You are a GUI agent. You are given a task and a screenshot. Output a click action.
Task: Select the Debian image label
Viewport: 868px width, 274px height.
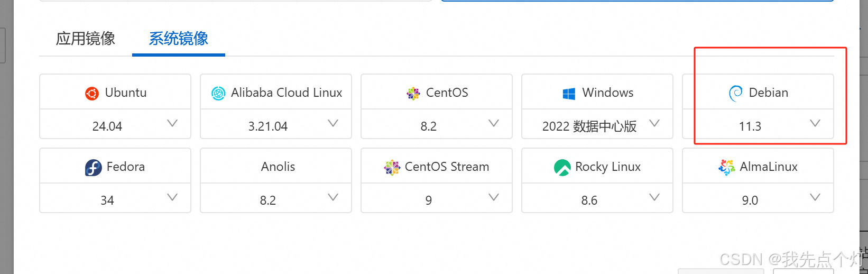pyautogui.click(x=769, y=93)
